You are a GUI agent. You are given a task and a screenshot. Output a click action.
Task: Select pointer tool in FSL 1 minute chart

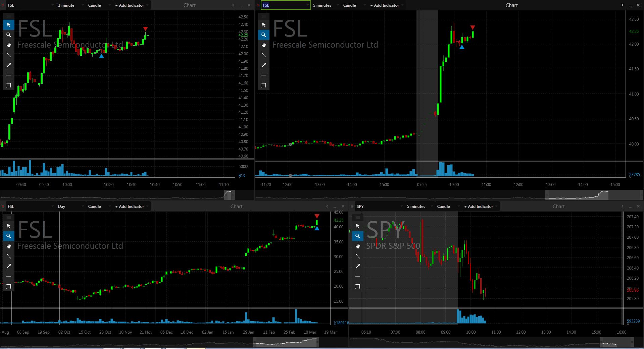tap(9, 25)
